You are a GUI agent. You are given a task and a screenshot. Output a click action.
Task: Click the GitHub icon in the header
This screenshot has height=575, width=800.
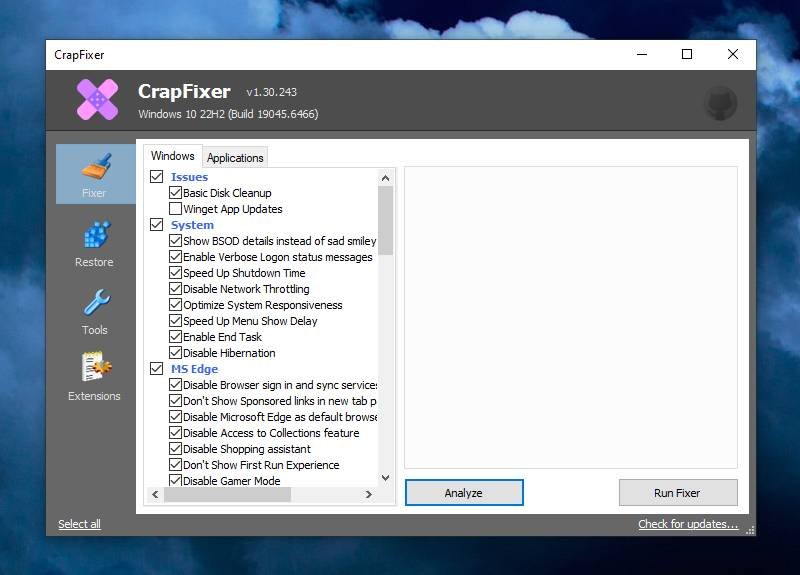[x=720, y=103]
